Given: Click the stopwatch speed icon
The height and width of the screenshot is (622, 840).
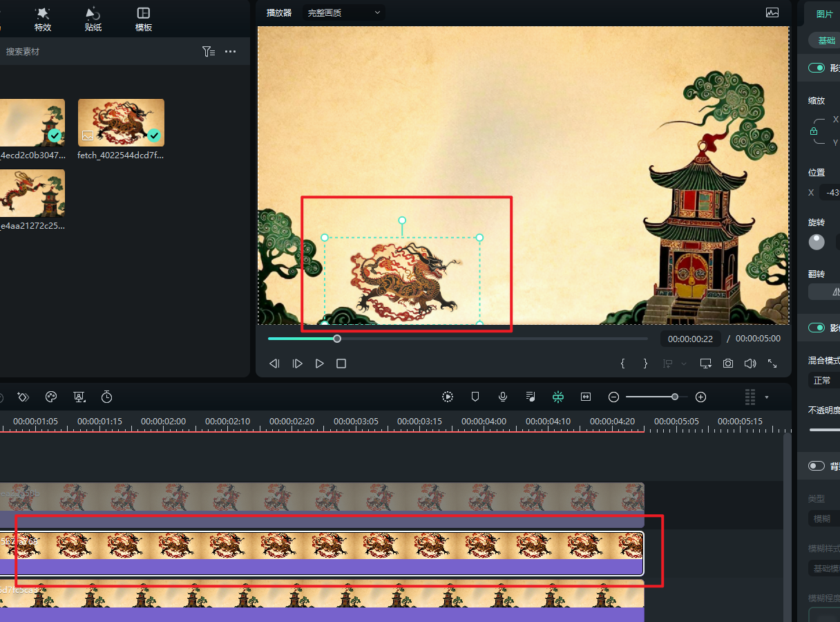Looking at the screenshot, I should pos(106,397).
